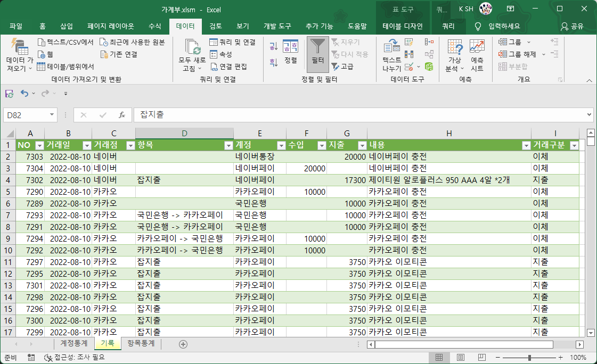Open the 고급 advanced filter
This screenshot has height=364, width=597.
[x=342, y=67]
